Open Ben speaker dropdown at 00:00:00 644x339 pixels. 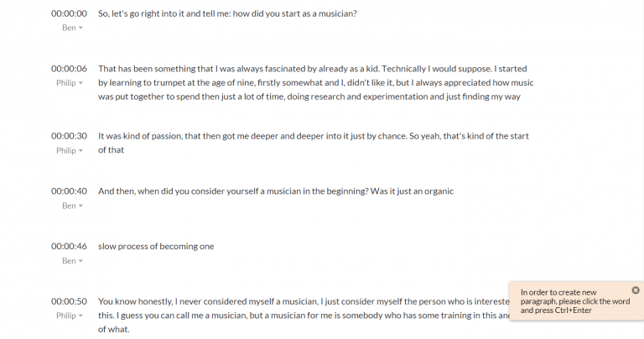[72, 28]
